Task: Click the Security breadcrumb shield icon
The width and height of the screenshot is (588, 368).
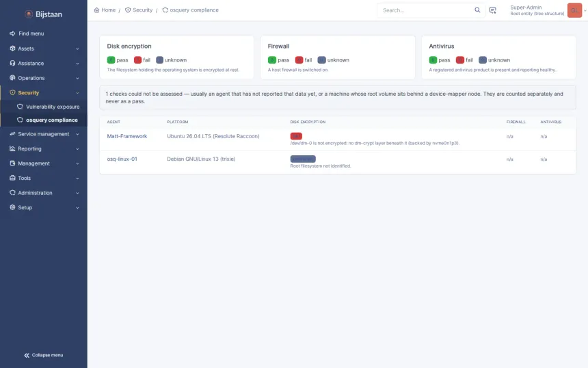Action: pyautogui.click(x=128, y=10)
